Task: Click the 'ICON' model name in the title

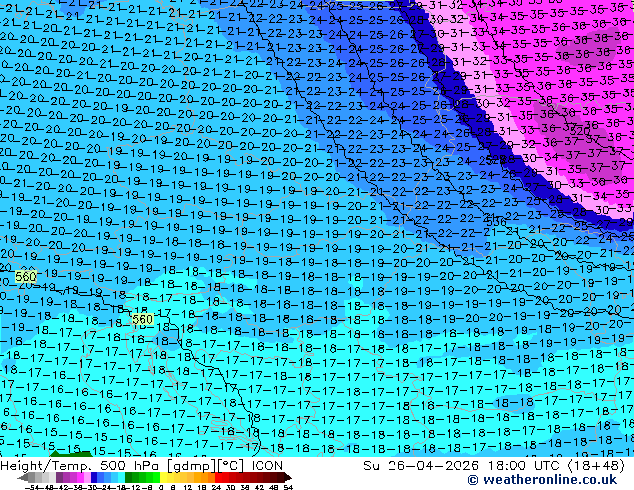Action: (267, 466)
